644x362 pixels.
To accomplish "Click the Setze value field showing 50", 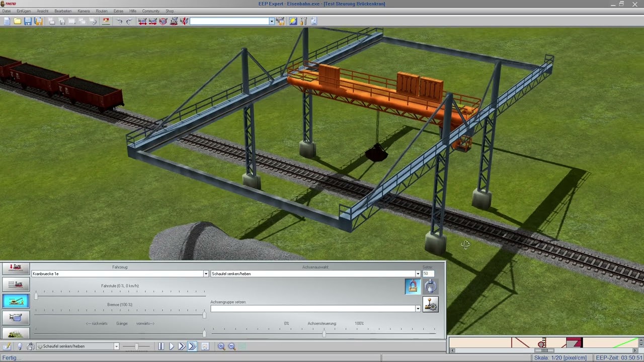I will coord(428,274).
